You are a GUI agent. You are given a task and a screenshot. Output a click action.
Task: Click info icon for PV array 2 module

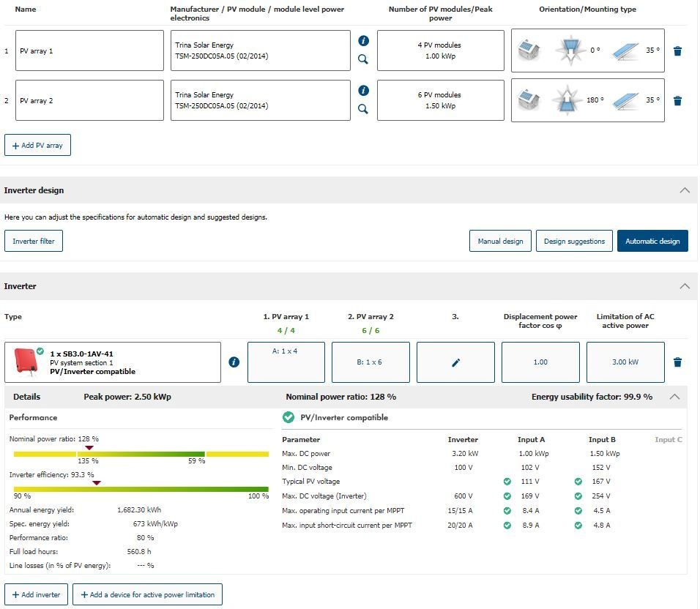tap(363, 91)
